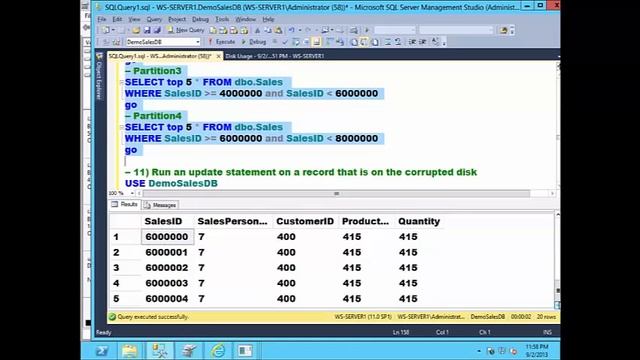Click the Product column header
640x360 pixels.
coord(365,221)
